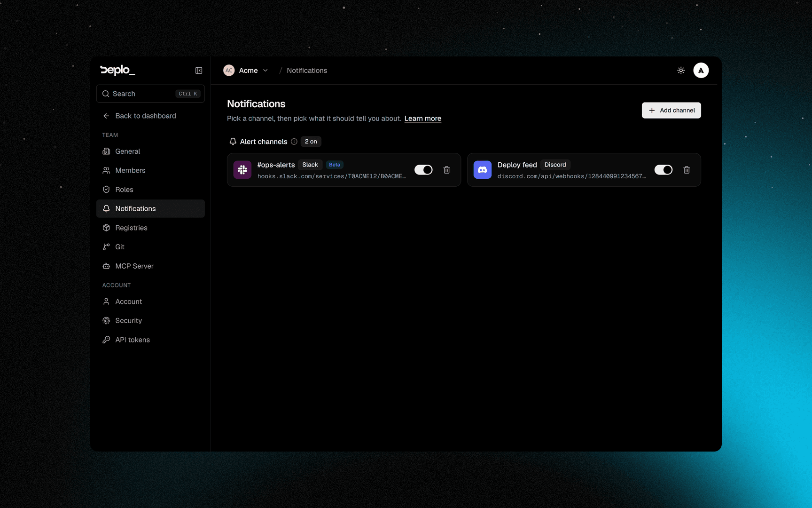Image resolution: width=812 pixels, height=508 pixels.
Task: Open Registries settings page
Action: (x=150, y=228)
